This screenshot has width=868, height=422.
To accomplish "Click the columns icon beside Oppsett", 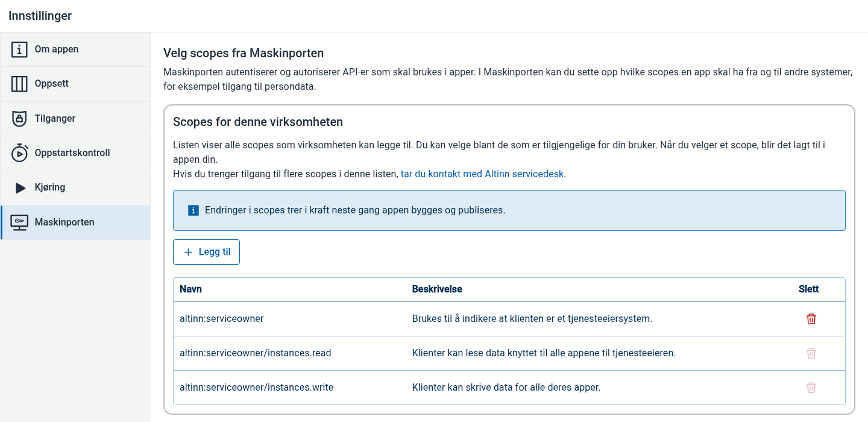I will click(19, 84).
